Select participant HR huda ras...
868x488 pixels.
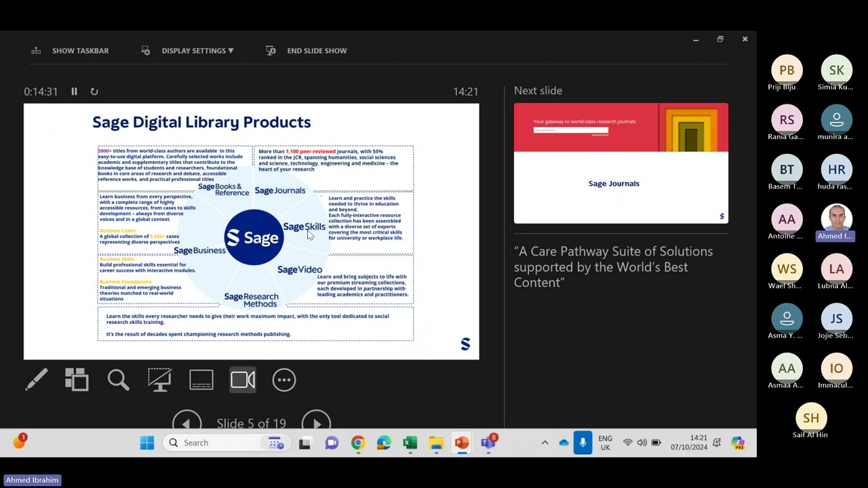tap(836, 173)
